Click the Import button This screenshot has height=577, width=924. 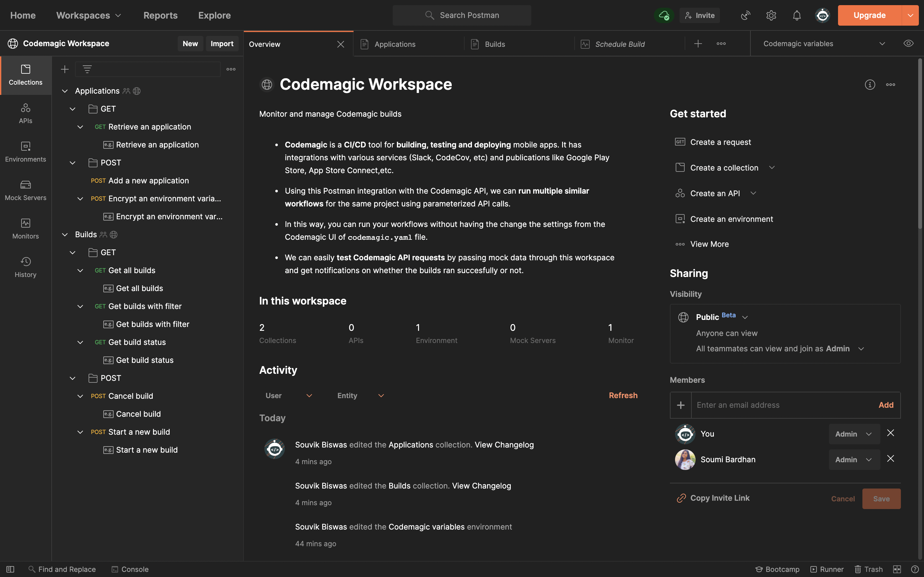(x=222, y=44)
